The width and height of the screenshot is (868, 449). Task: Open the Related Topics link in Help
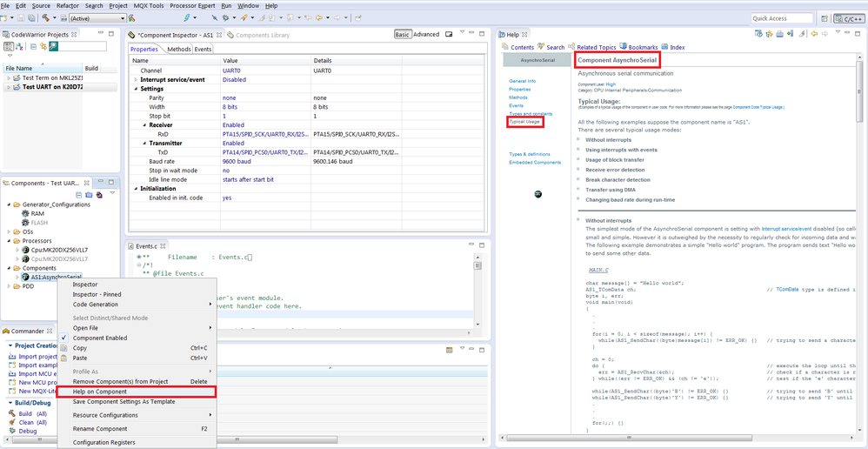[x=596, y=48]
